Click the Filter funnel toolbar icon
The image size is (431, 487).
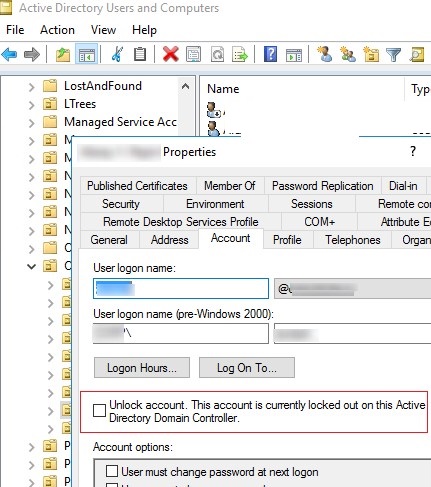pos(393,54)
